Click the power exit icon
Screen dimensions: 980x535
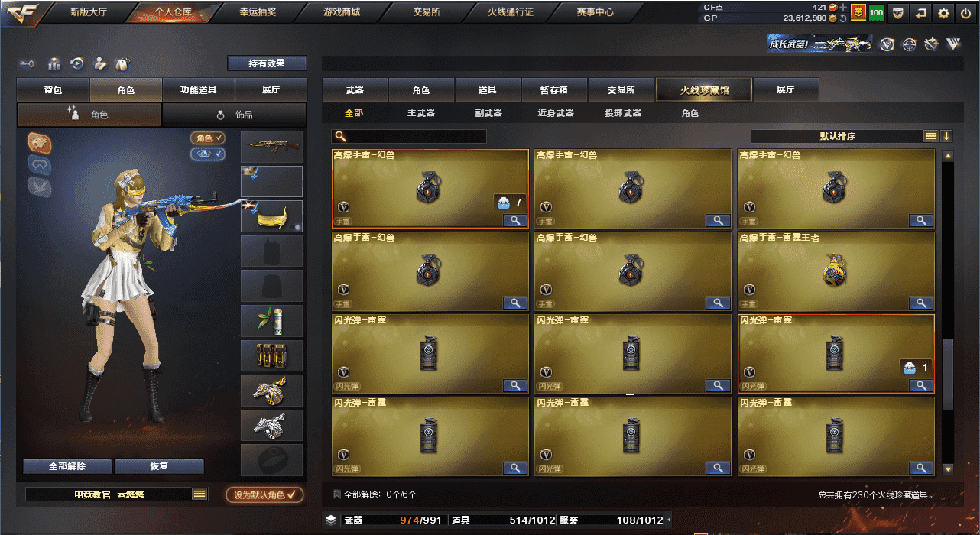coord(965,12)
